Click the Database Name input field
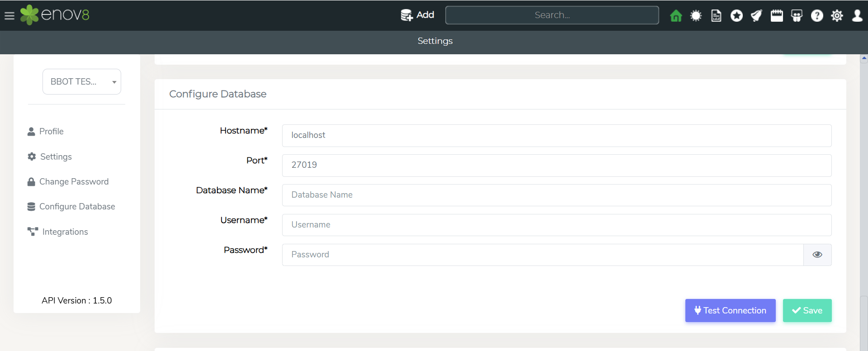Viewport: 868px width, 351px height. (x=557, y=195)
